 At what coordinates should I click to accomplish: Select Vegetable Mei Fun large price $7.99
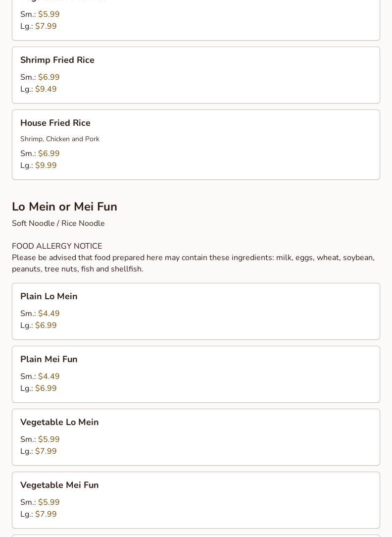(x=46, y=514)
